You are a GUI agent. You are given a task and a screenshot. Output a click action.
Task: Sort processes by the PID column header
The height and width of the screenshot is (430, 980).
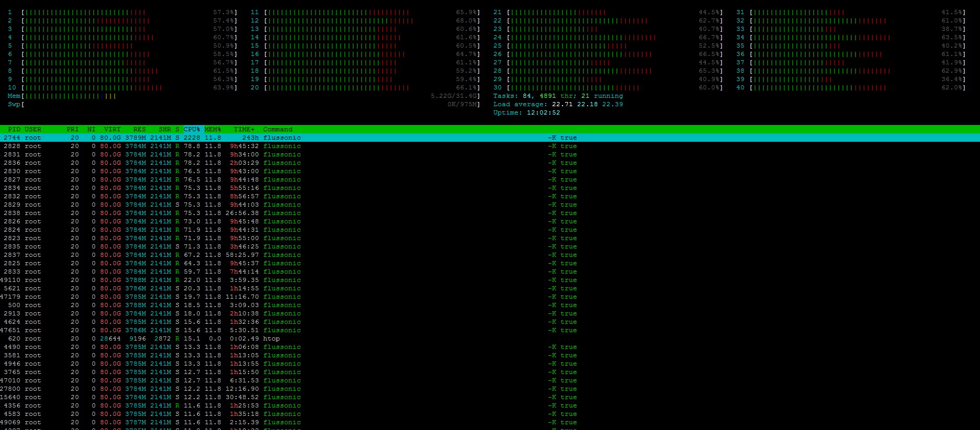(x=14, y=129)
